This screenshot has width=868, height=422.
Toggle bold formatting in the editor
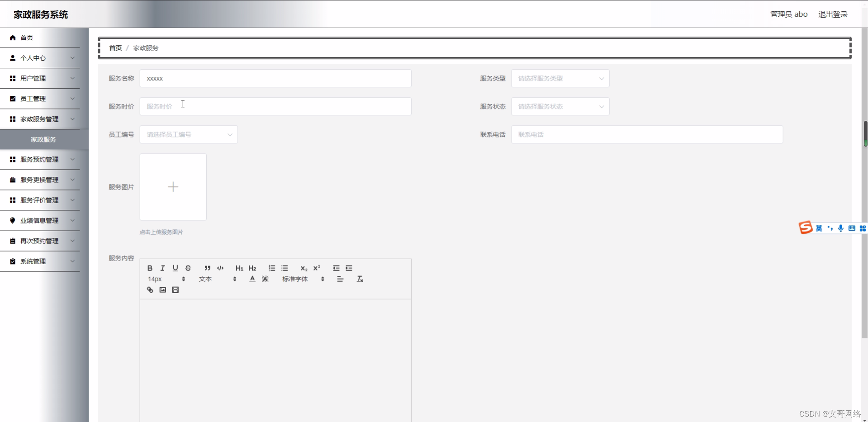(x=150, y=268)
